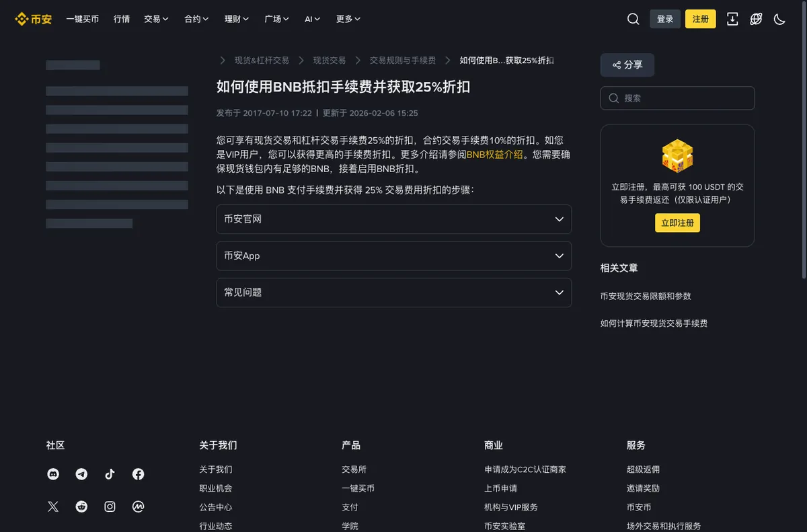Open footer link 交易所

[x=354, y=469]
